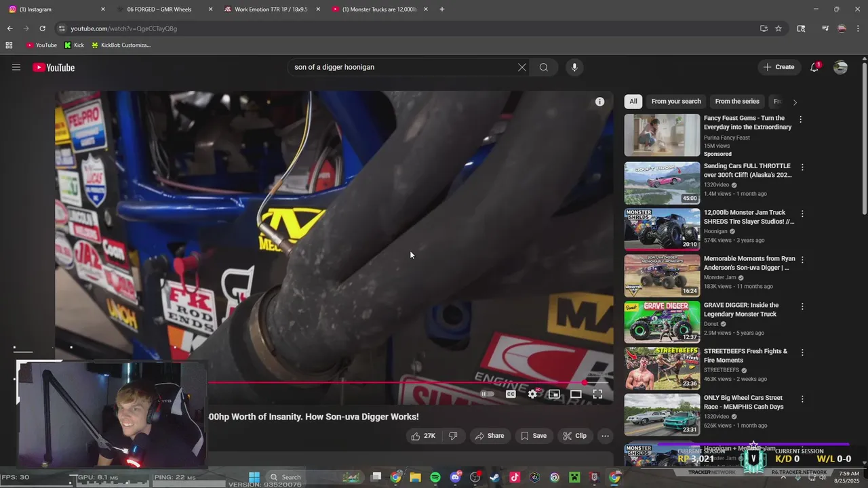This screenshot has height=488, width=868.
Task: Click the search magnifier button
Action: click(x=544, y=67)
